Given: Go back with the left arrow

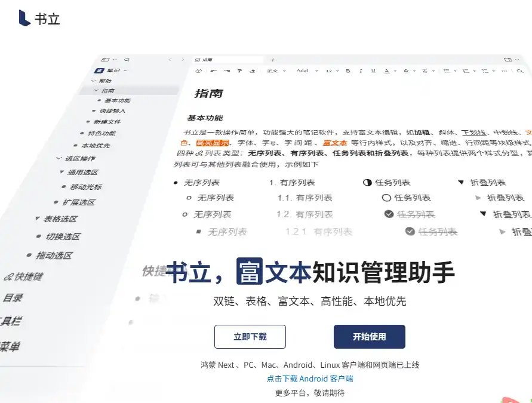Looking at the screenshot, I should 170,60.
